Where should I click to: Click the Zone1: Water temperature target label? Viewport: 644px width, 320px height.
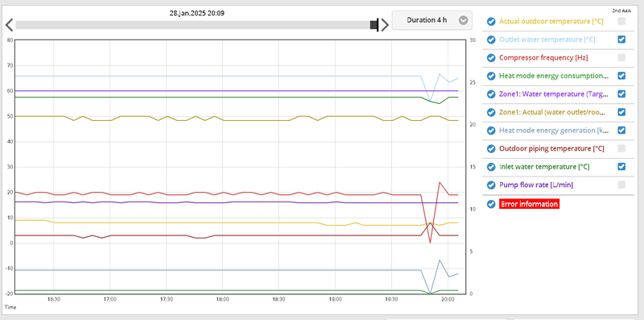coord(554,94)
